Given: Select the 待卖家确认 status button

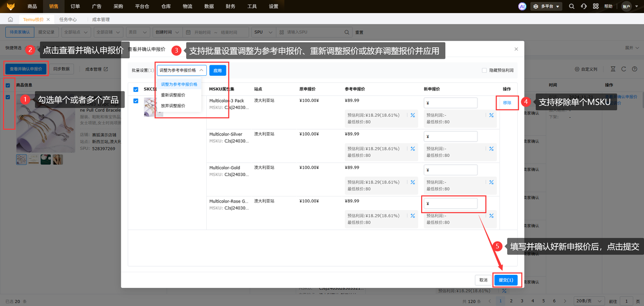Looking at the screenshot, I should coord(20,32).
